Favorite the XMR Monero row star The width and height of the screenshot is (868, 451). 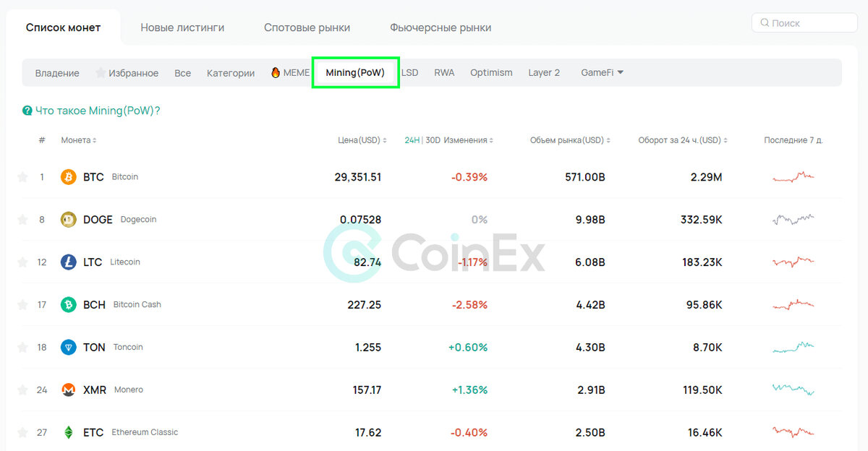(22, 390)
